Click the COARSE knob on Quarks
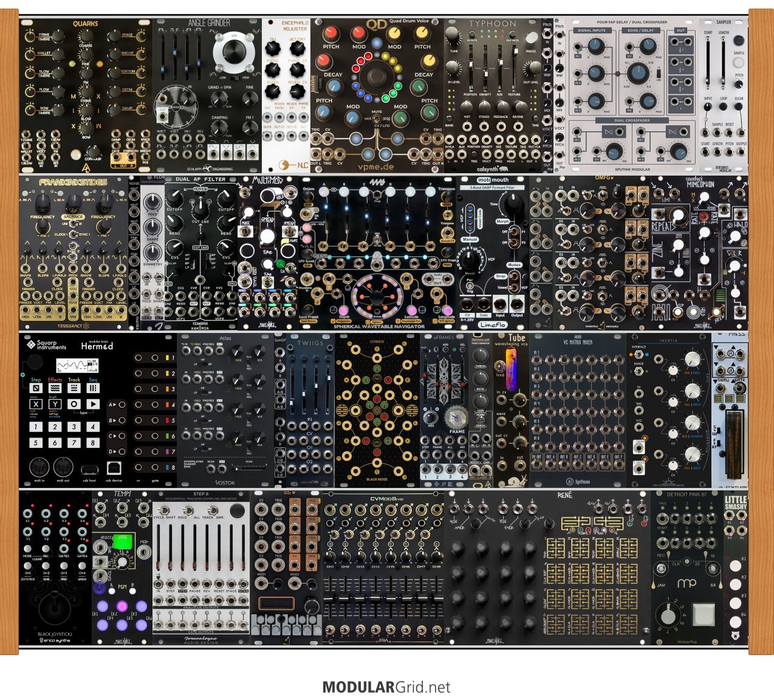The image size is (774, 700). point(86,37)
